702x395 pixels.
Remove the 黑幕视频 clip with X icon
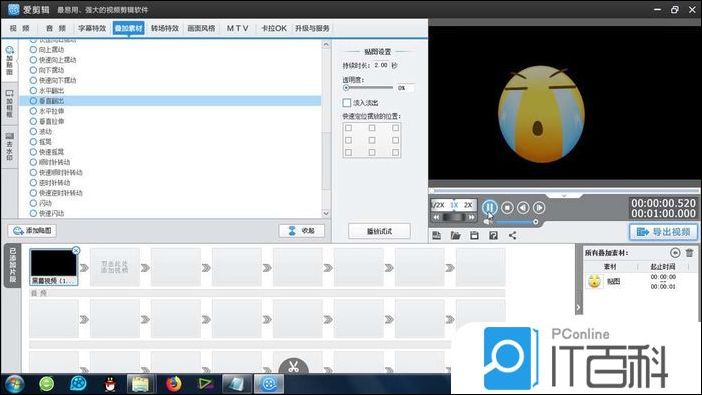point(76,250)
